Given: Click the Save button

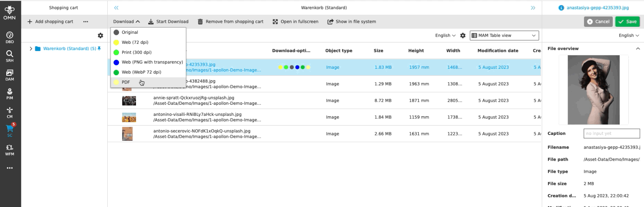Looking at the screenshot, I should pos(627,22).
